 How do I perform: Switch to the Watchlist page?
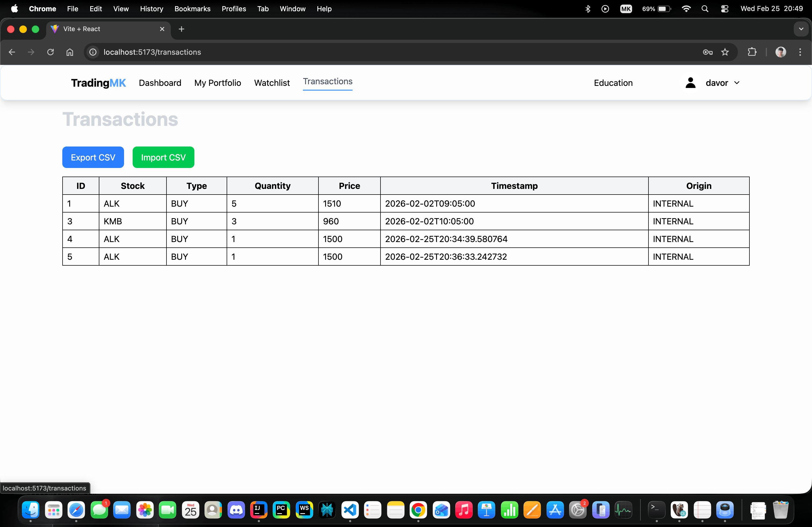click(x=271, y=83)
